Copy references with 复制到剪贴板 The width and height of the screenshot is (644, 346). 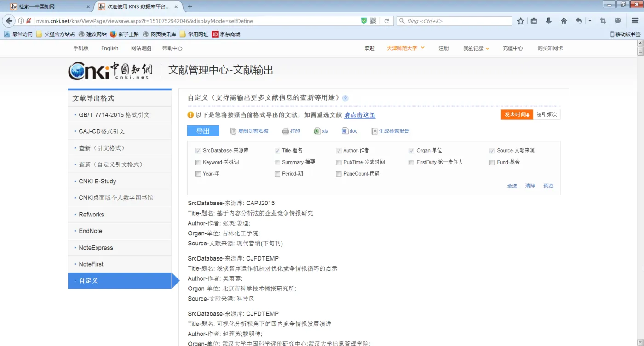point(249,131)
